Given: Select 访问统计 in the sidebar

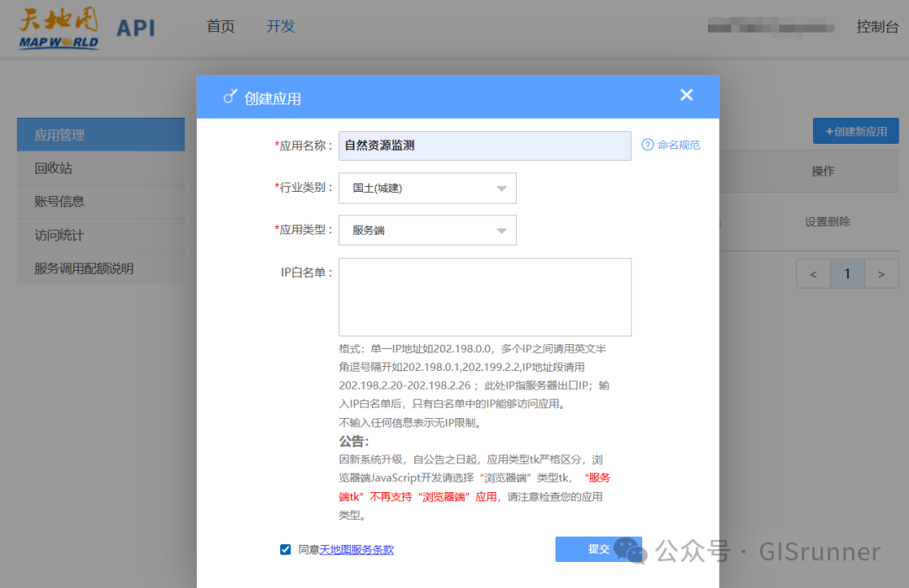Looking at the screenshot, I should point(101,236).
